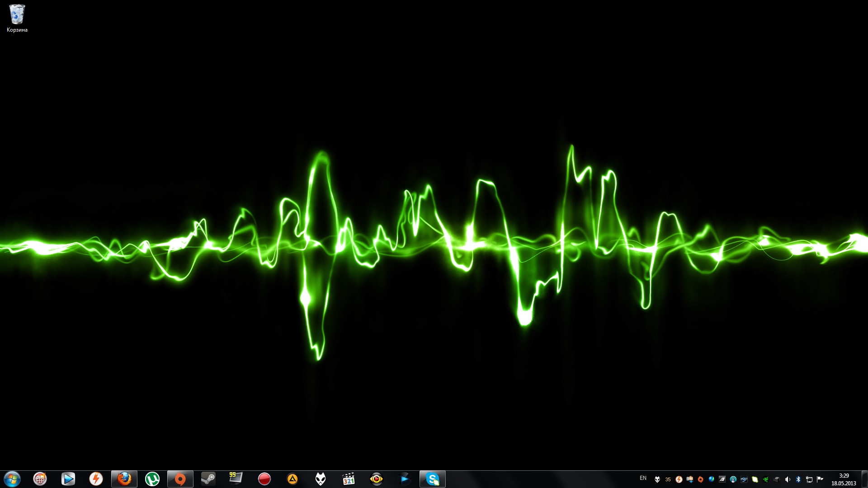Open the volume speaker tray icon
Image resolution: width=868 pixels, height=488 pixels.
point(788,479)
